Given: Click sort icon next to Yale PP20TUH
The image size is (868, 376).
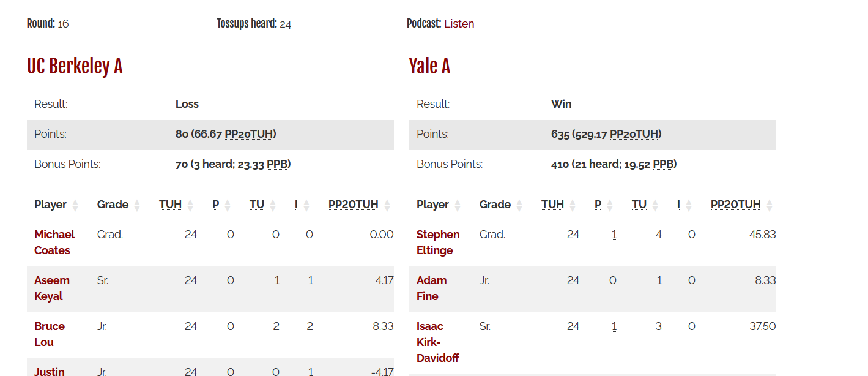Looking at the screenshot, I should coord(770,205).
